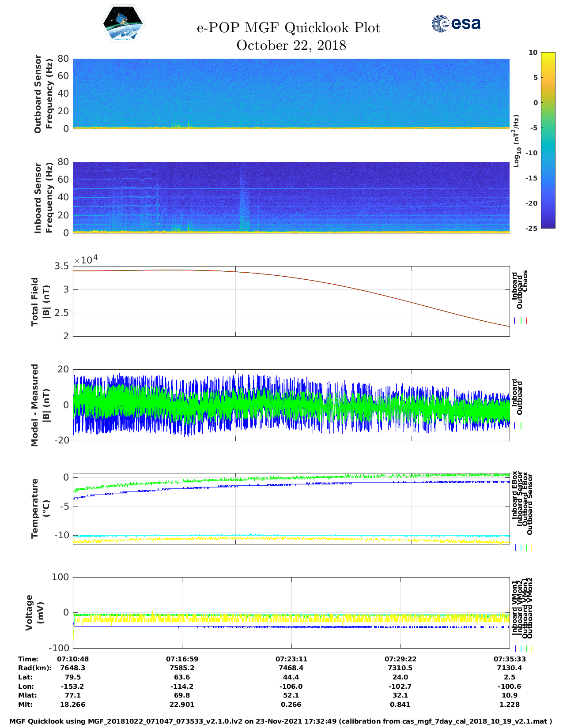Click the Total Field |B| curve plot
The width and height of the screenshot is (563, 728).
[x=291, y=301]
